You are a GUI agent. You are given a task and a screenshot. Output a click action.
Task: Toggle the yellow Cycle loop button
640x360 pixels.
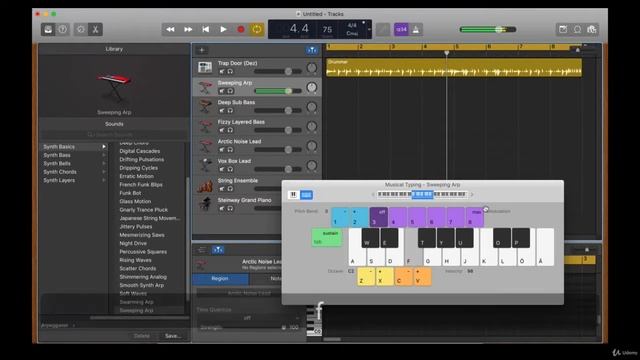257,29
